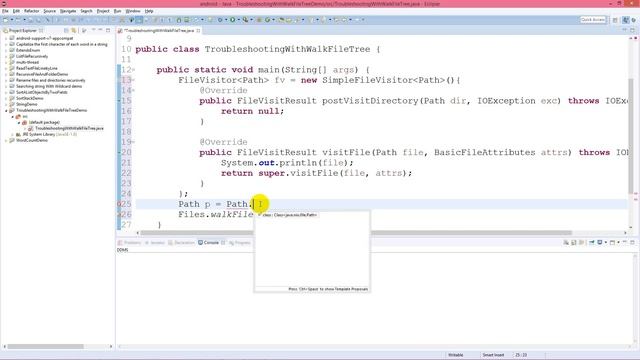Minimize the Console panel

(x=624, y=242)
